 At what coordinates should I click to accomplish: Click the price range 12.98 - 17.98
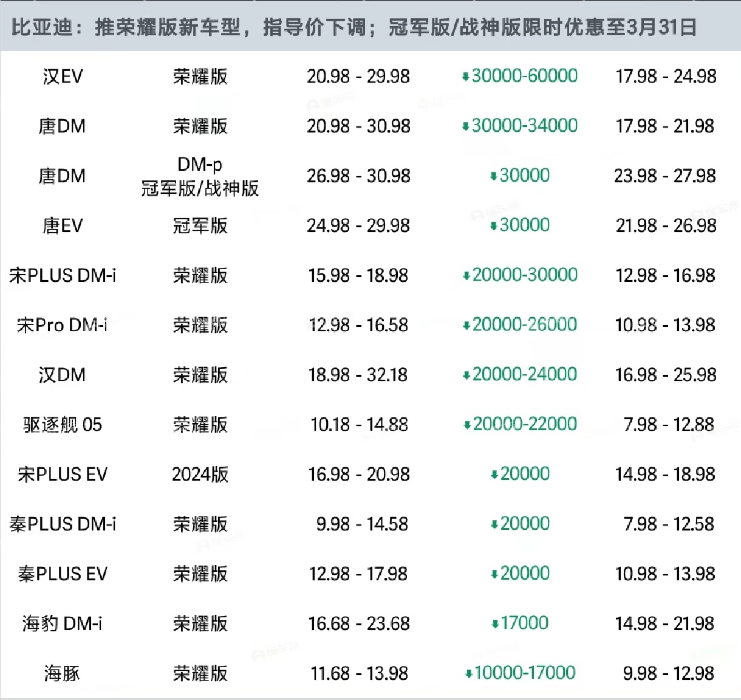(358, 575)
